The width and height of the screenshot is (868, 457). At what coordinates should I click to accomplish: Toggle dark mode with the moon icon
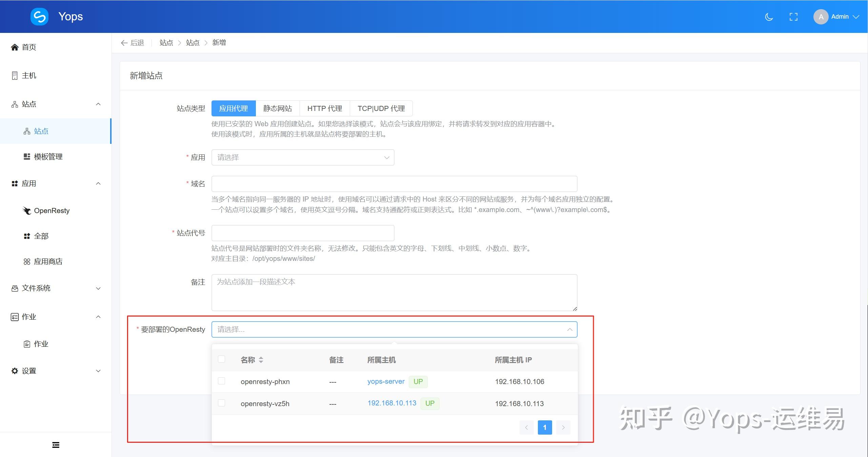(x=768, y=16)
